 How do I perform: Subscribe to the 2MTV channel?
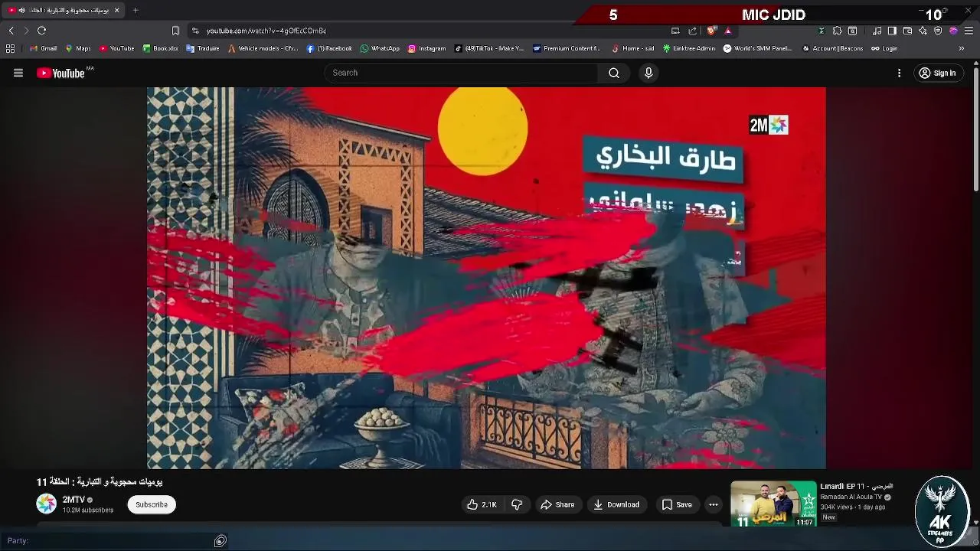[x=152, y=504]
